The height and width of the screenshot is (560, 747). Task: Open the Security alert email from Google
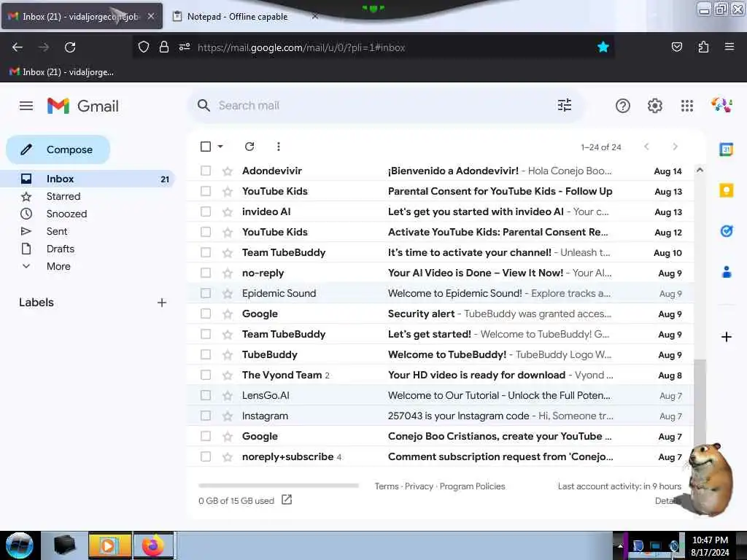439,314
